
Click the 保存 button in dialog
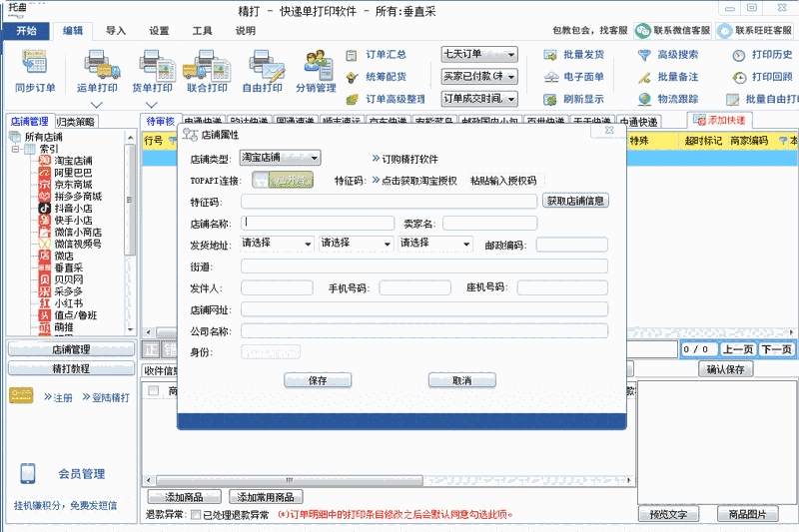pos(318,380)
